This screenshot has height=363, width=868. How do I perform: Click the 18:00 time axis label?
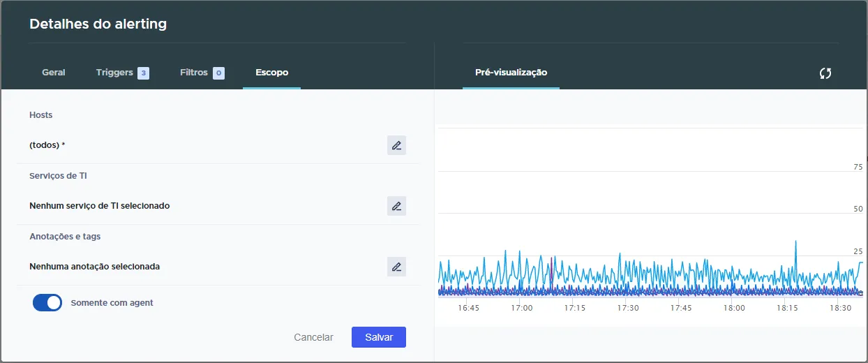tap(734, 308)
